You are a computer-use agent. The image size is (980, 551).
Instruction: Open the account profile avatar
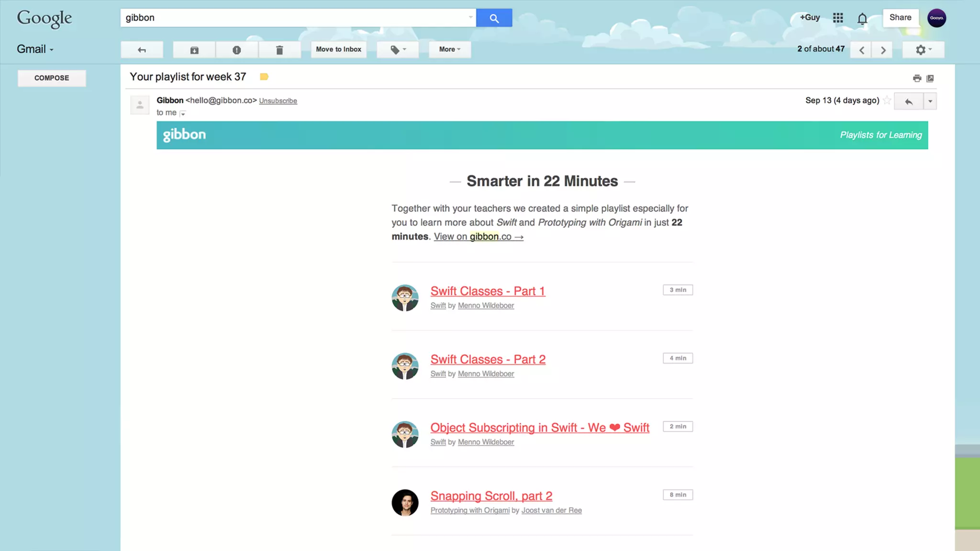tap(936, 18)
